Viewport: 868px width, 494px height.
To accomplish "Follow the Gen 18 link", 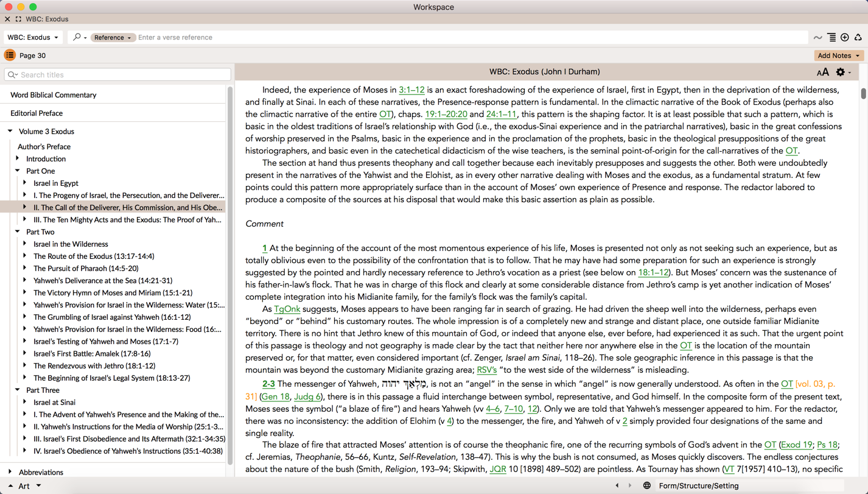I will pos(276,397).
